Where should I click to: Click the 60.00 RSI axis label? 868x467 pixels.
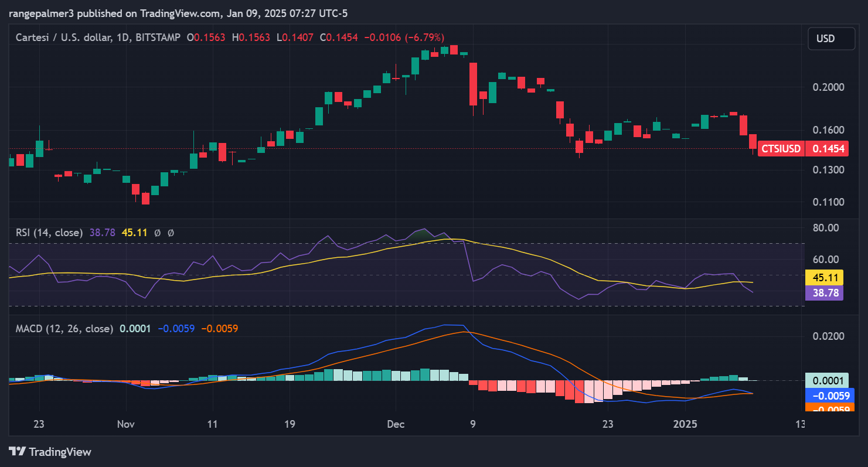[825, 260]
